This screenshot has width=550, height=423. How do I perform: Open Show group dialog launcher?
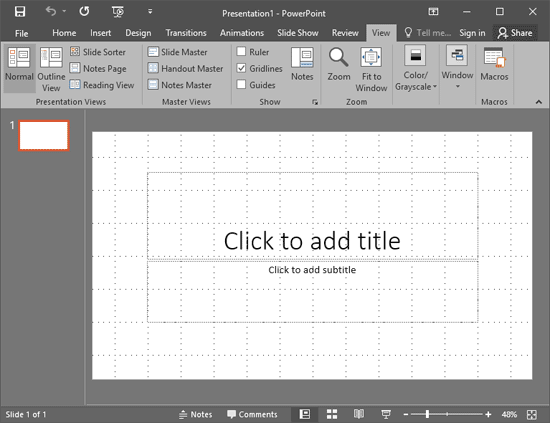[315, 102]
